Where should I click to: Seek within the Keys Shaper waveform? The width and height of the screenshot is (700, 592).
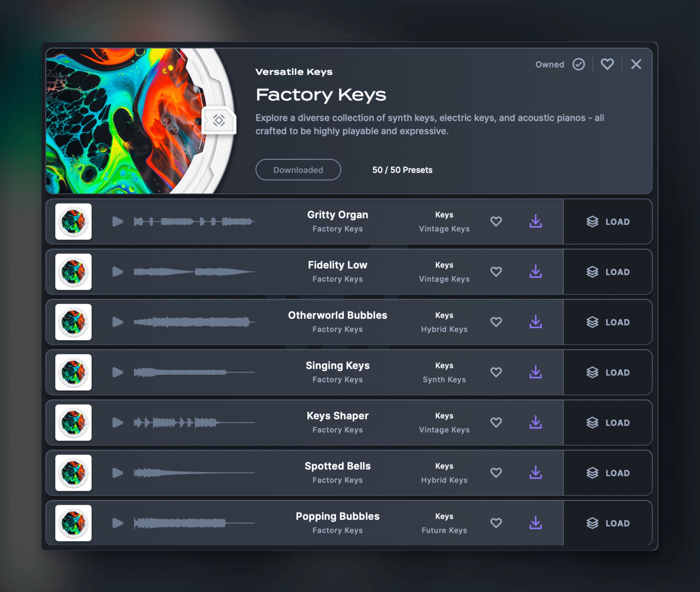194,423
